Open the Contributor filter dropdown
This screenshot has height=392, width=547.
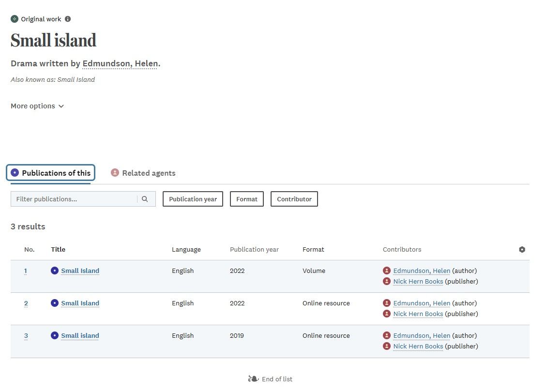pos(294,199)
